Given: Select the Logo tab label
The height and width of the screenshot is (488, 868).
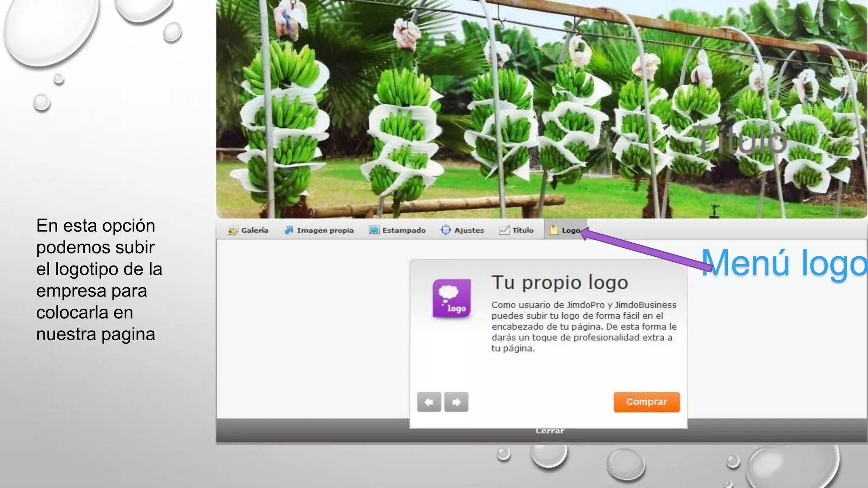Looking at the screenshot, I should tap(570, 230).
